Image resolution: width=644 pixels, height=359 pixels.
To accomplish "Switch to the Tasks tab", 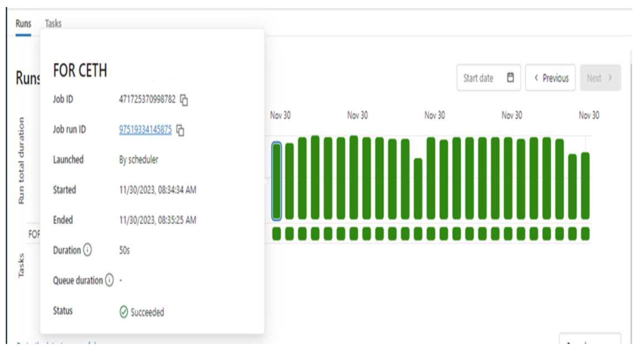I will tap(53, 24).
